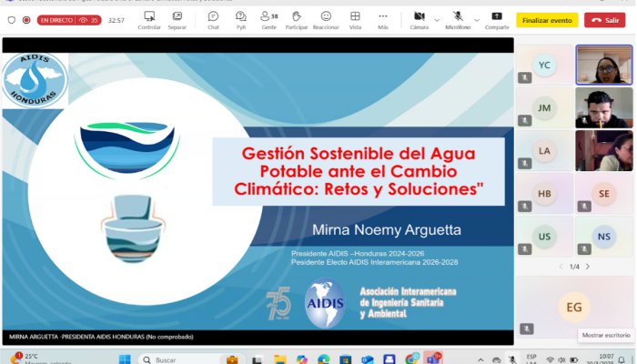Click the 1/4 gallery page indicator
Screen dimensions: 637x364
574,267
